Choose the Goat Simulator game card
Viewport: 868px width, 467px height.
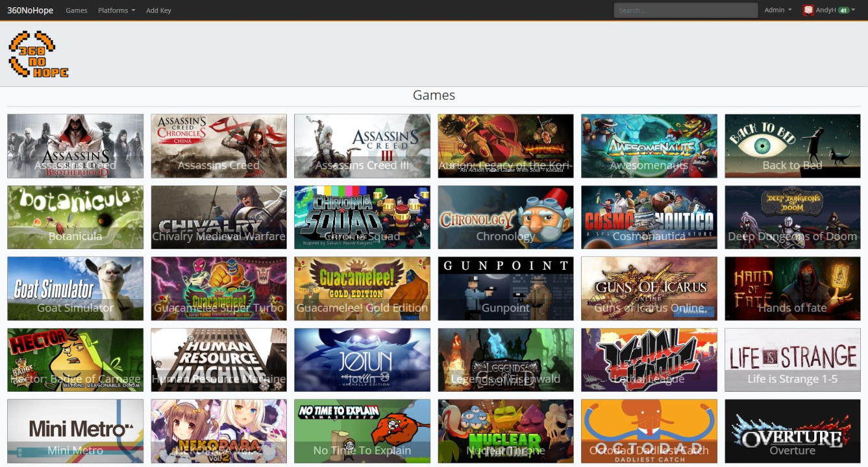[75, 289]
